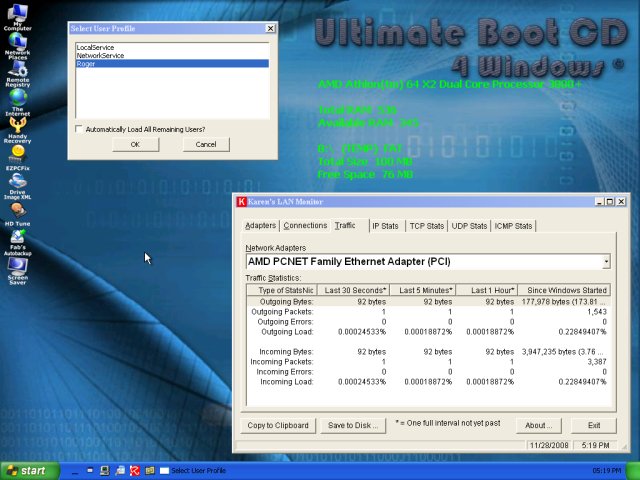Viewport: 640px width, 480px height.
Task: Open the ICMP Stats tab
Action: (513, 226)
